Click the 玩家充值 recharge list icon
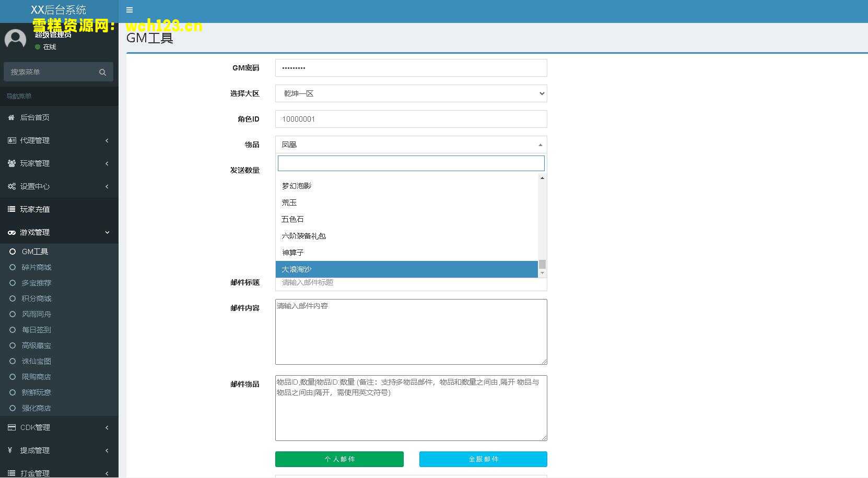The width and height of the screenshot is (868, 478). 11,209
